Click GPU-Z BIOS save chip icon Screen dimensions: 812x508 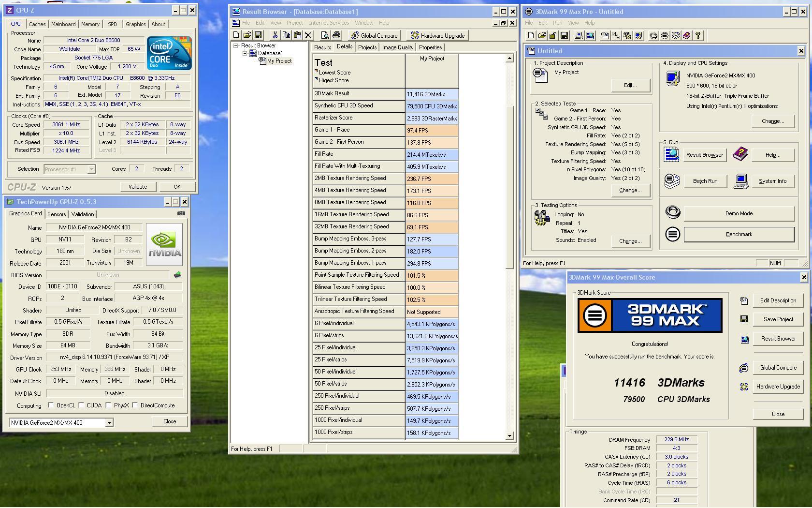(x=177, y=275)
